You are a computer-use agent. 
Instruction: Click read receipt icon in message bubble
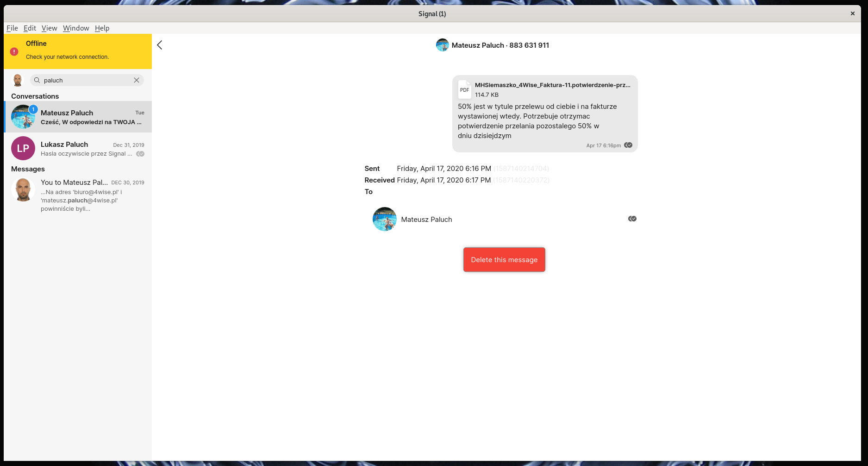point(628,145)
